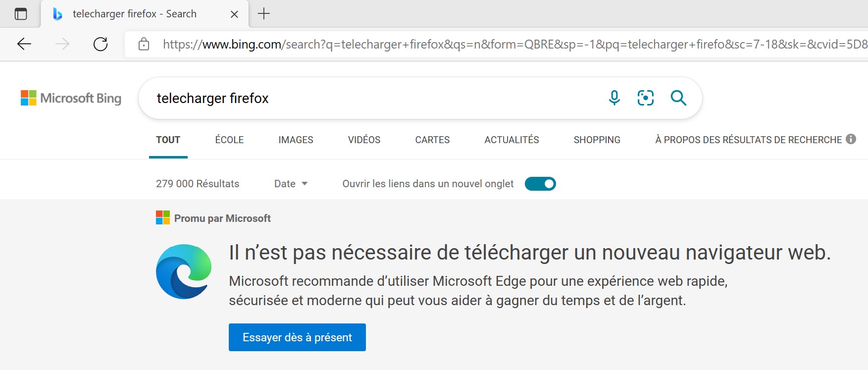Open the tab actions menu icon

pos(21,14)
